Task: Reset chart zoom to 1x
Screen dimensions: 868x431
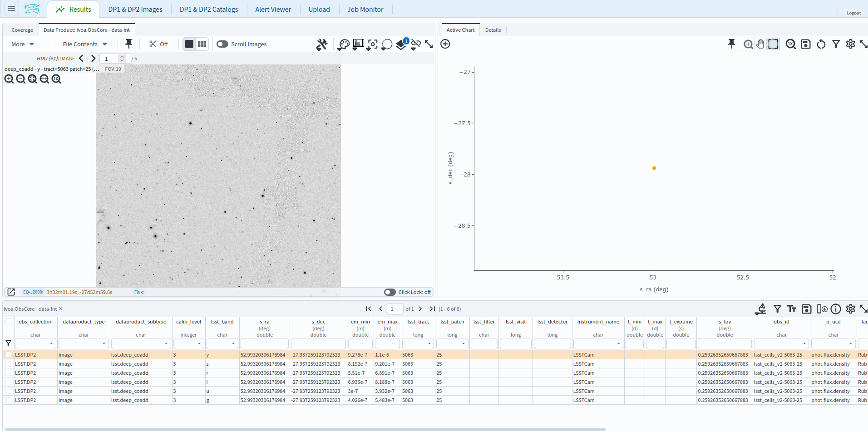Action: pyautogui.click(x=791, y=44)
